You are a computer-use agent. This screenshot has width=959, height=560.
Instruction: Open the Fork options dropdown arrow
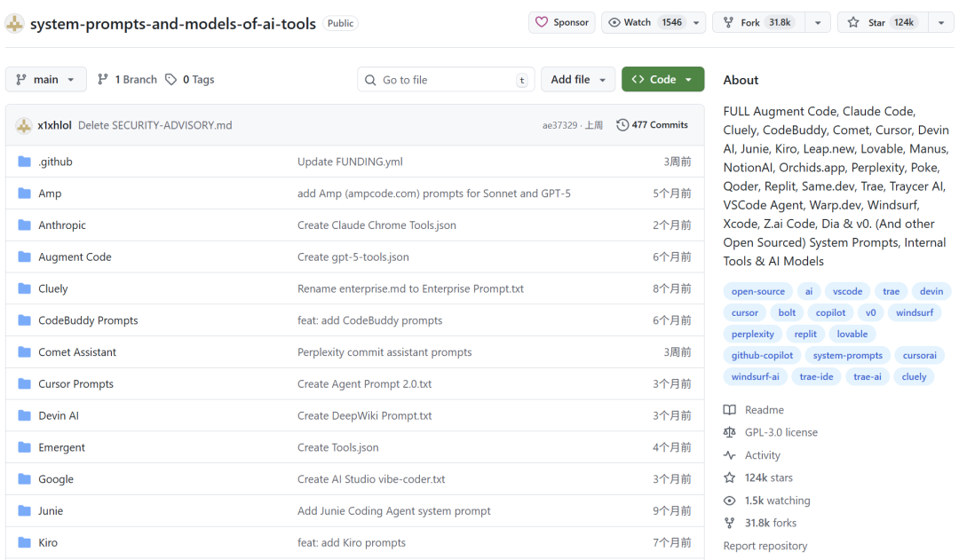tap(818, 23)
